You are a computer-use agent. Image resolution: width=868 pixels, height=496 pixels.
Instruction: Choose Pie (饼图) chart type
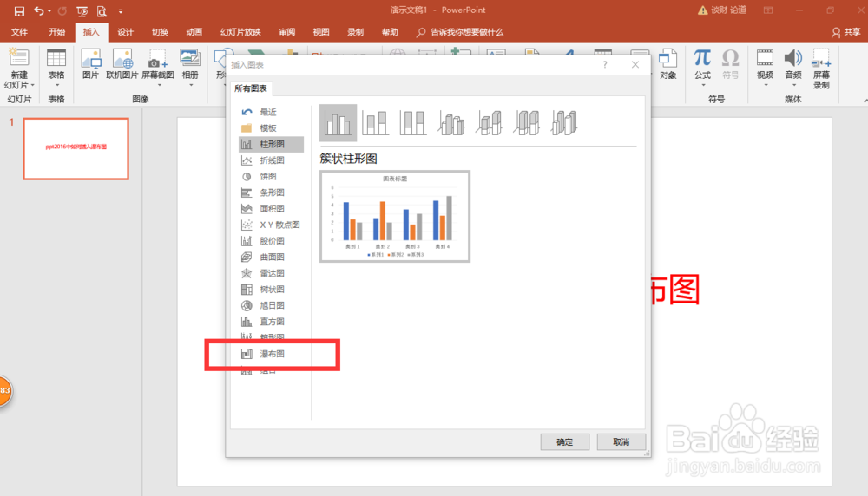coord(271,176)
